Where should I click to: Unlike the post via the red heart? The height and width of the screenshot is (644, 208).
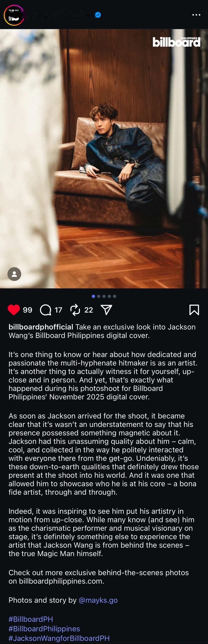pyautogui.click(x=14, y=310)
